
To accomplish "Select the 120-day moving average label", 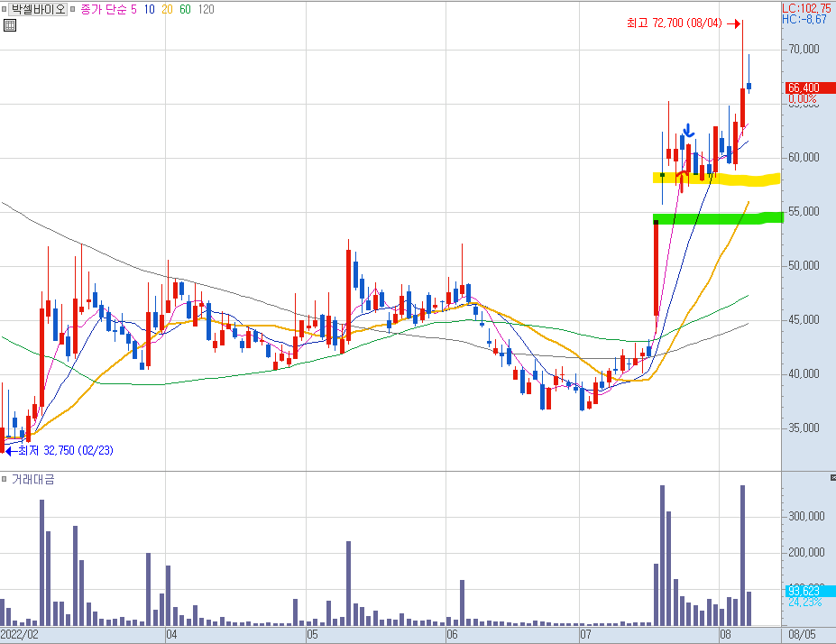I will point(206,9).
